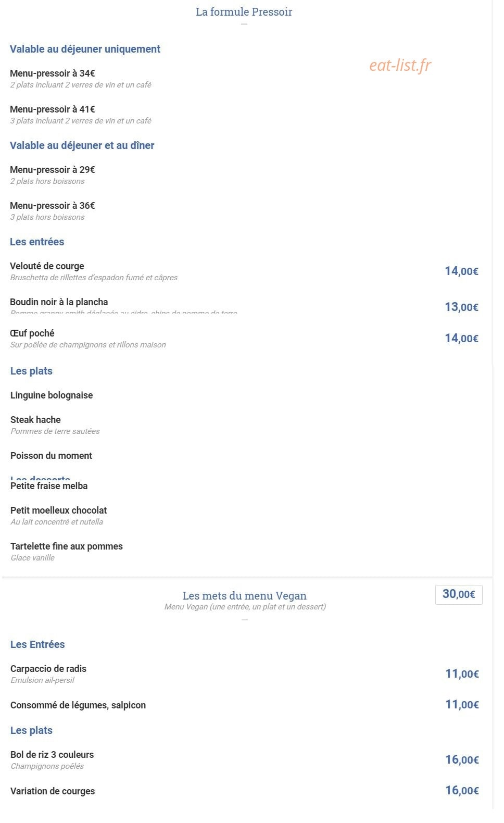Click the 16,00€ price for Variation de courges
The width and height of the screenshot is (504, 823).
click(x=462, y=791)
